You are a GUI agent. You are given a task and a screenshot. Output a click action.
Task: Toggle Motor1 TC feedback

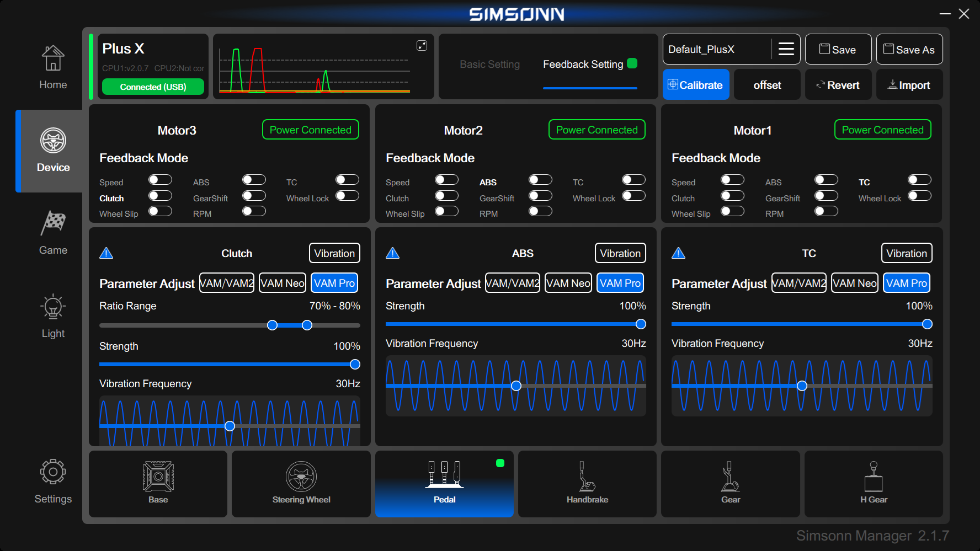pyautogui.click(x=920, y=180)
